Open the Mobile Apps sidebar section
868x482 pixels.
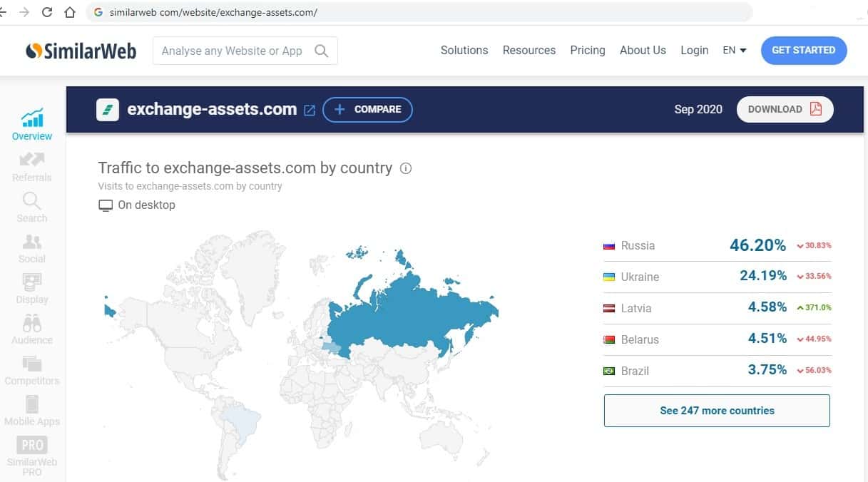pyautogui.click(x=32, y=411)
